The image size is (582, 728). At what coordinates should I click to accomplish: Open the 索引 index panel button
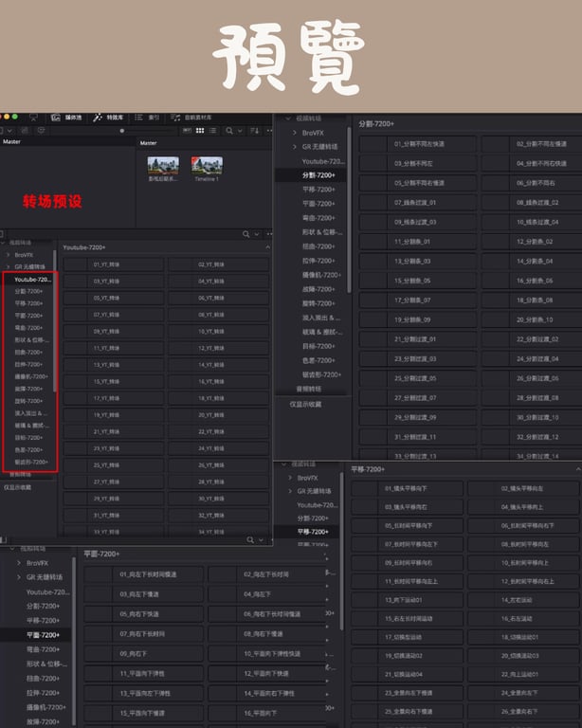point(147,118)
